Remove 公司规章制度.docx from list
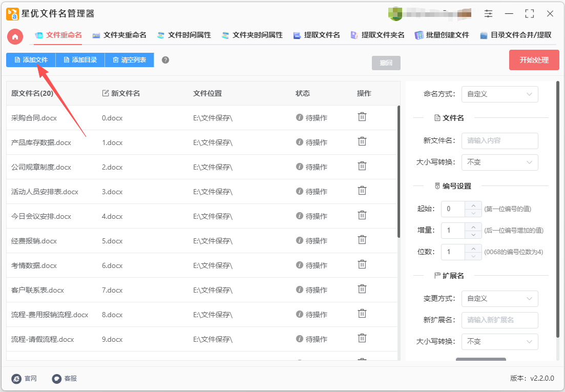The image size is (565, 392). [362, 166]
